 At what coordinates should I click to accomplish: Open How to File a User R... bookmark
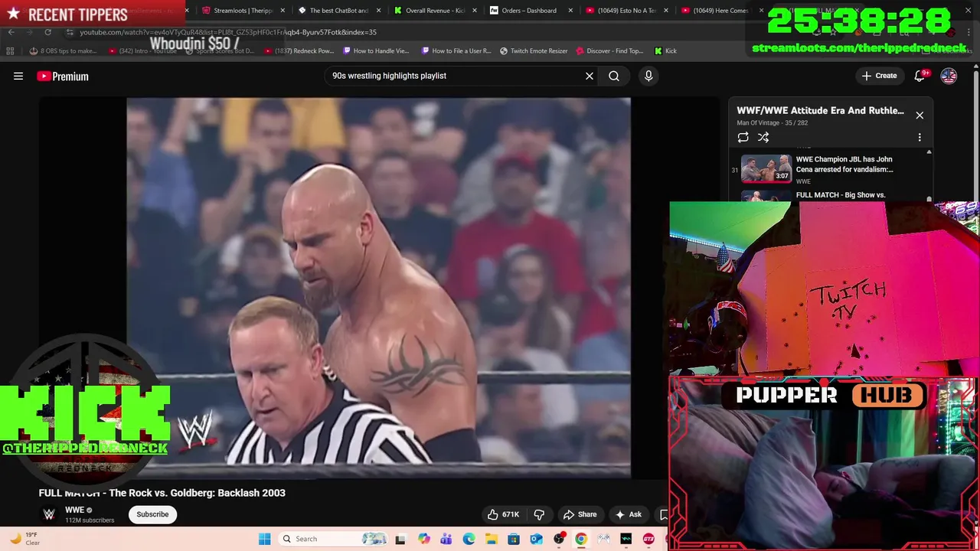coord(456,51)
